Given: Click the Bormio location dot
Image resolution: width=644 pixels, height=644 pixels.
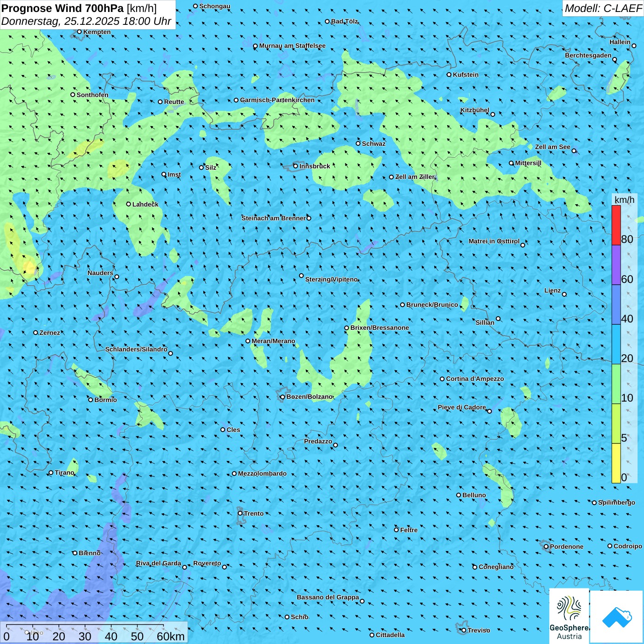Looking at the screenshot, I should [x=91, y=400].
